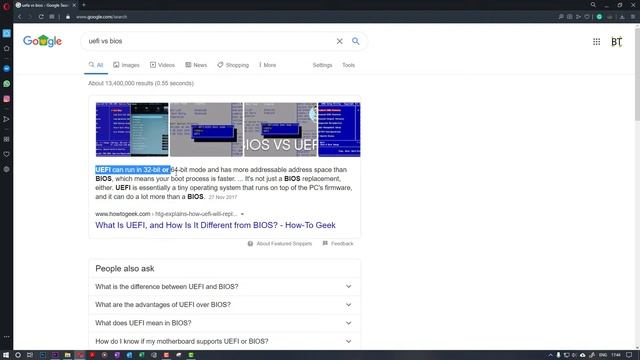
Task: Open the Speed Dial start page grid
Action: (x=52, y=17)
